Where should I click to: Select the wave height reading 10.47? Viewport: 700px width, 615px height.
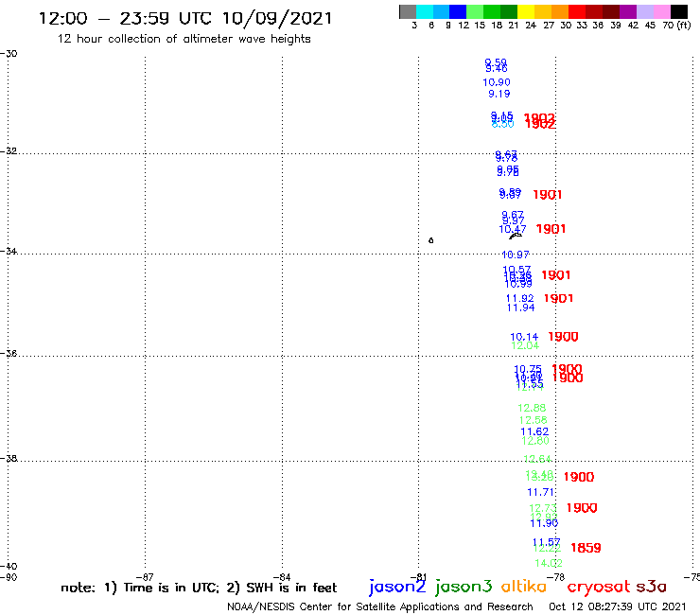click(513, 229)
